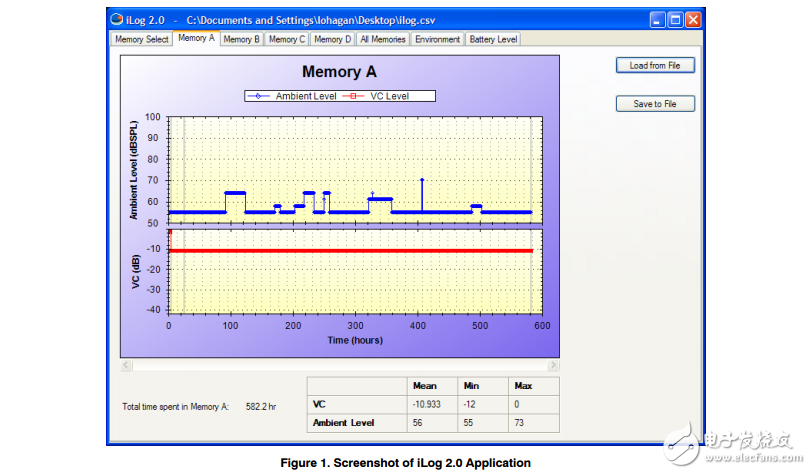Click the chart scrollbar left arrow
The width and height of the screenshot is (811, 474).
(x=126, y=365)
